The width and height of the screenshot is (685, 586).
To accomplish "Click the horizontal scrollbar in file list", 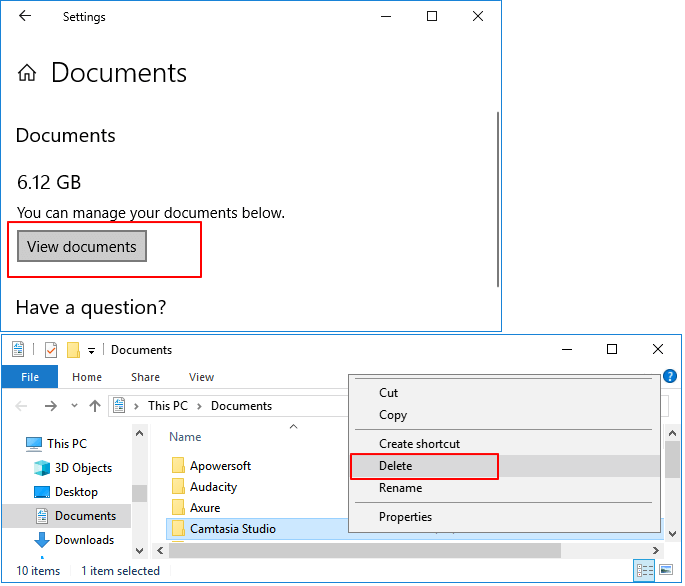I will pyautogui.click(x=360, y=551).
